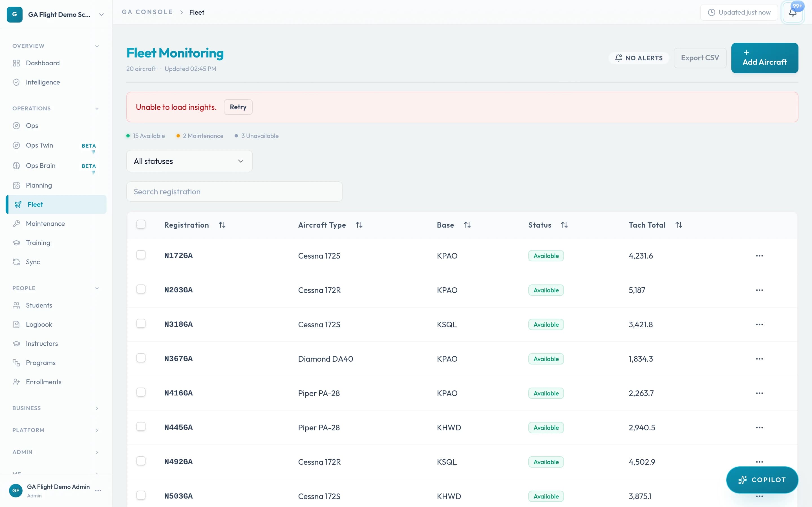The width and height of the screenshot is (812, 507).
Task: Click three-dot menu for N367GA row
Action: click(759, 359)
